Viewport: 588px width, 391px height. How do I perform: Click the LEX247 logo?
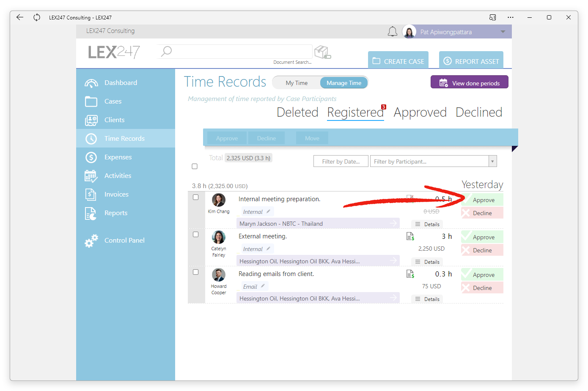click(x=114, y=52)
